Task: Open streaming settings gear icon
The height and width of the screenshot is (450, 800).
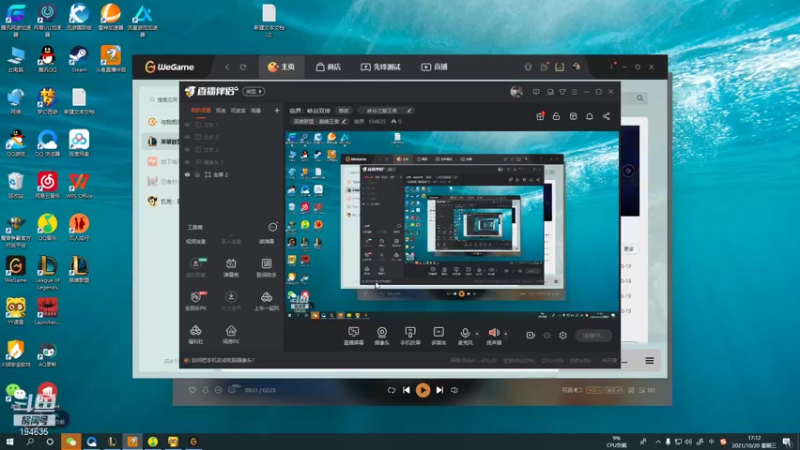Action: (x=563, y=335)
